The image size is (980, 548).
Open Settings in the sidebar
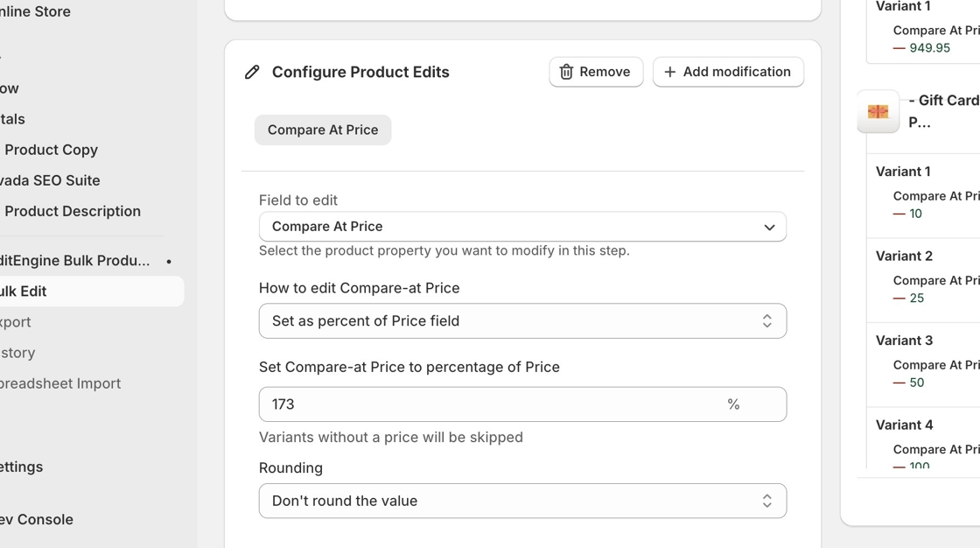(x=22, y=467)
